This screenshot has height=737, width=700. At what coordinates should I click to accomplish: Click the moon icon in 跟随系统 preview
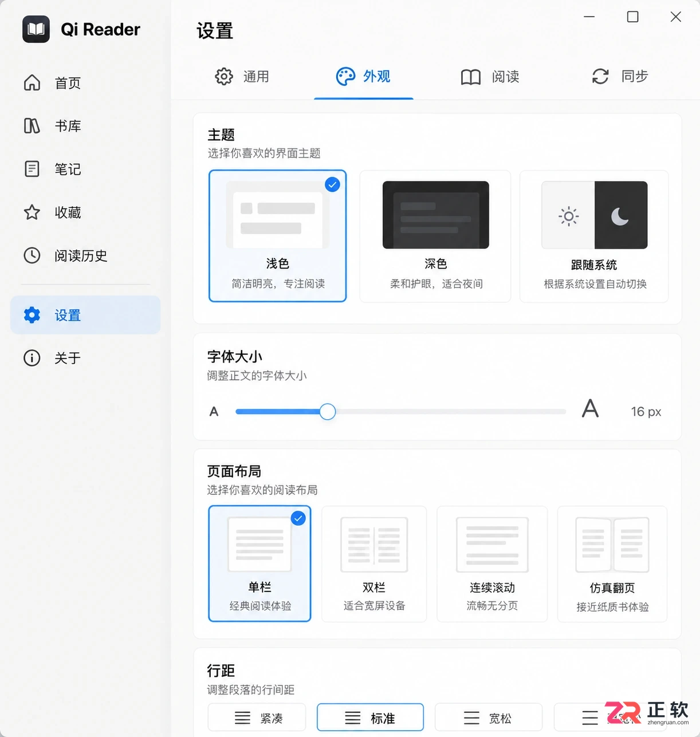[x=620, y=216]
